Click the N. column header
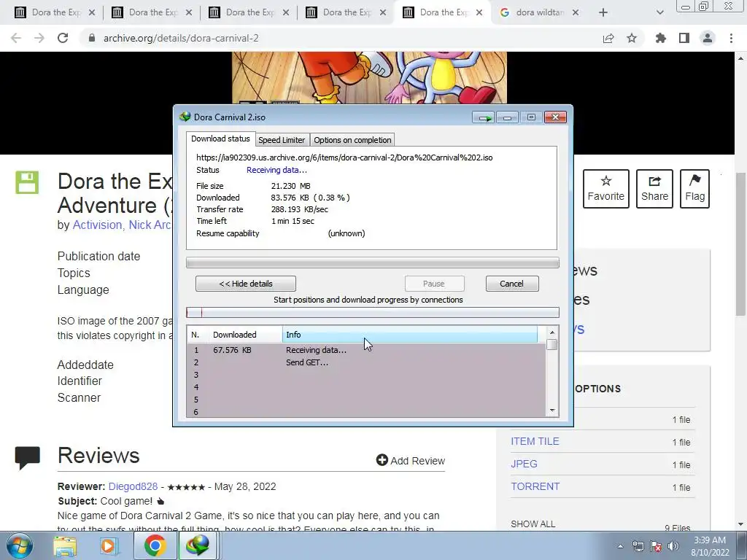 coord(197,335)
